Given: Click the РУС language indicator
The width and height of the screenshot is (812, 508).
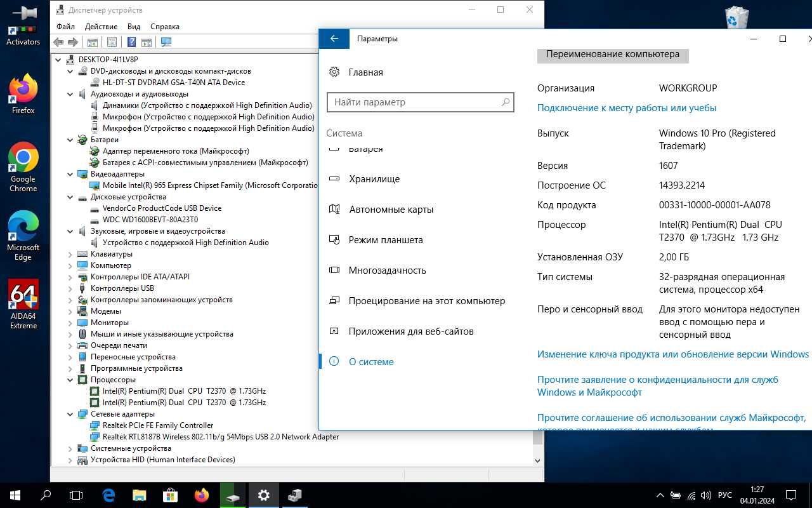Looking at the screenshot, I should 724,495.
